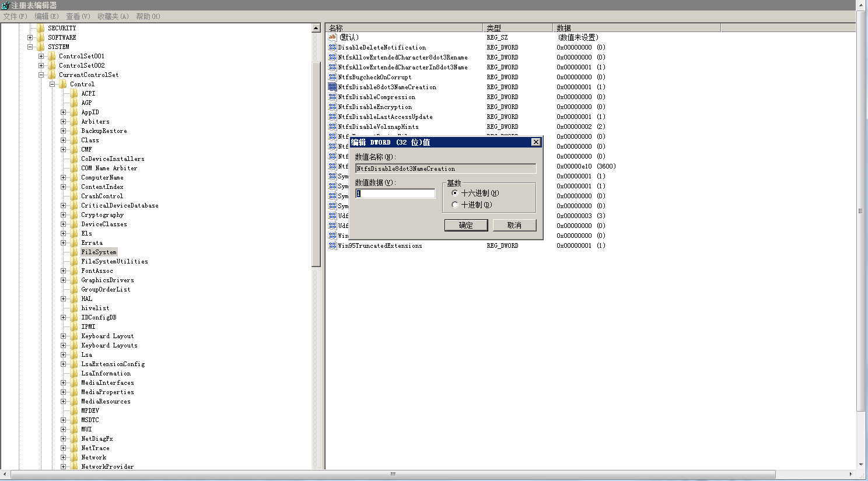868x481 pixels.
Task: Open the 编辑(E) menu
Action: point(47,16)
